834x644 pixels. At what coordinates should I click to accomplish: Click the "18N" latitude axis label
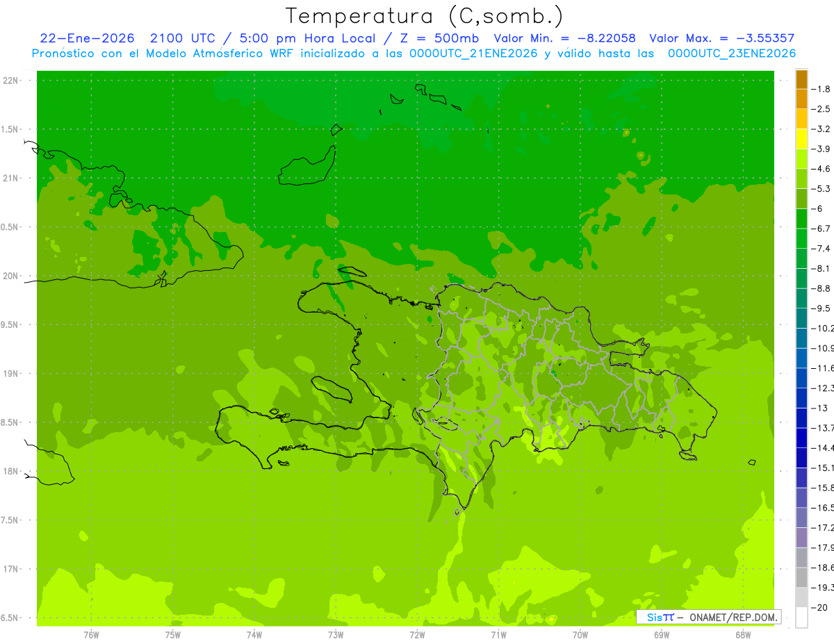(10, 471)
